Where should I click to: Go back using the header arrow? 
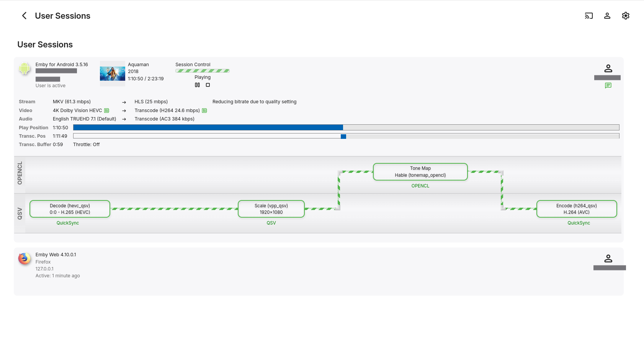pos(24,16)
